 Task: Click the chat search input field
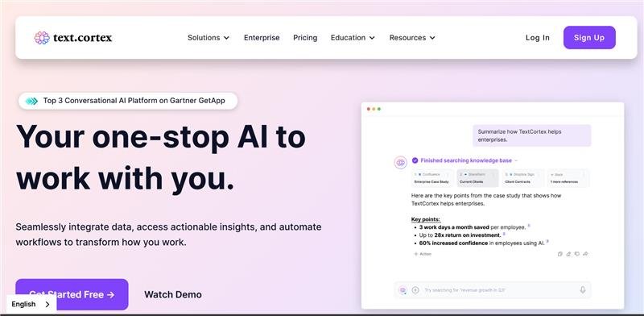click(x=493, y=290)
